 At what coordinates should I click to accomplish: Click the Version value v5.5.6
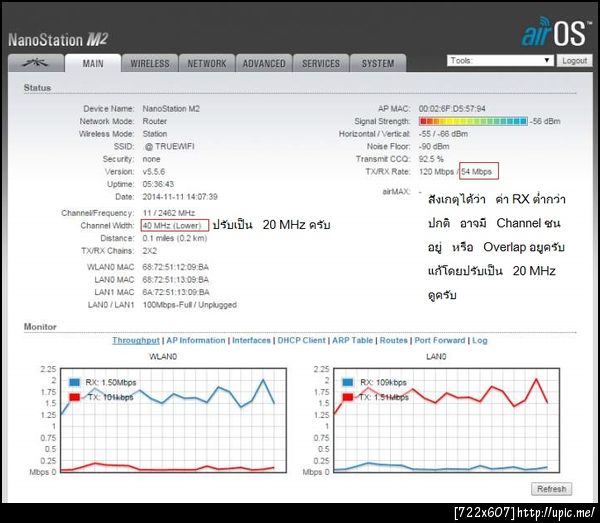pos(154,172)
